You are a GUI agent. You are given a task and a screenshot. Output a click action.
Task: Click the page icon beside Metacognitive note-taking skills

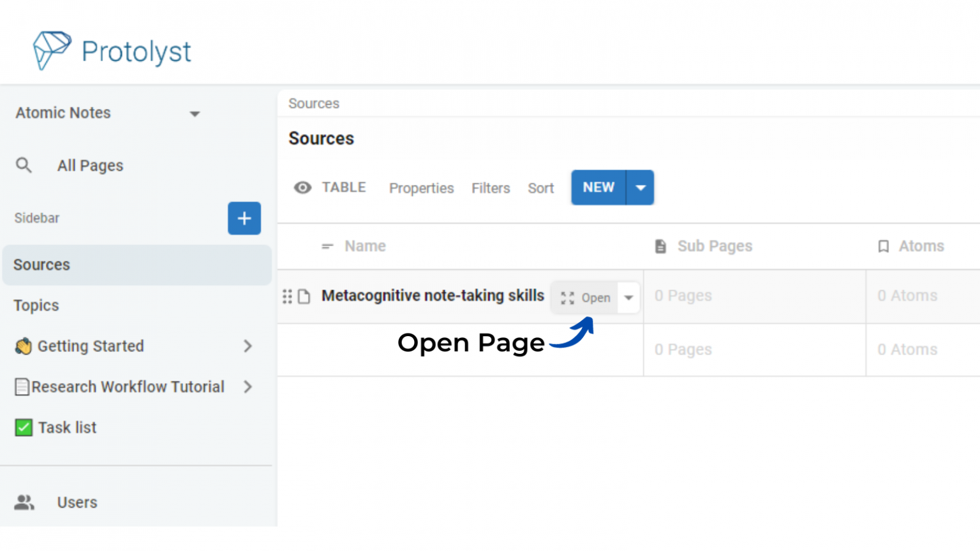tap(304, 297)
